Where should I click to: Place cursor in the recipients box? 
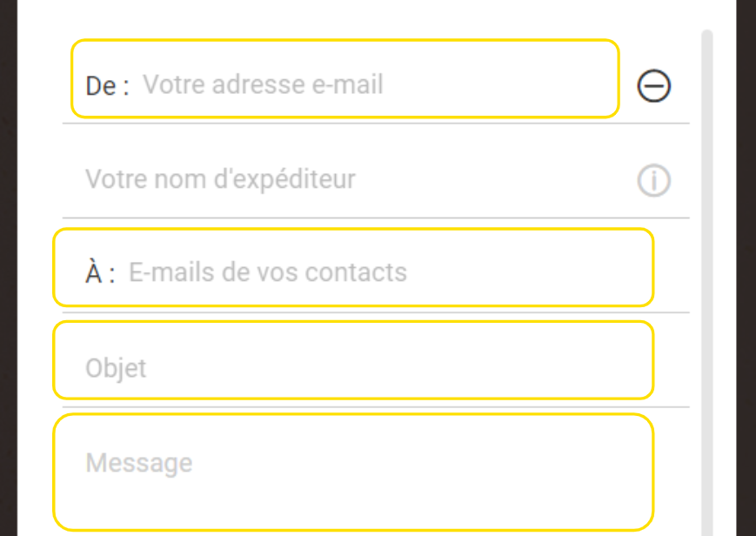(x=353, y=267)
